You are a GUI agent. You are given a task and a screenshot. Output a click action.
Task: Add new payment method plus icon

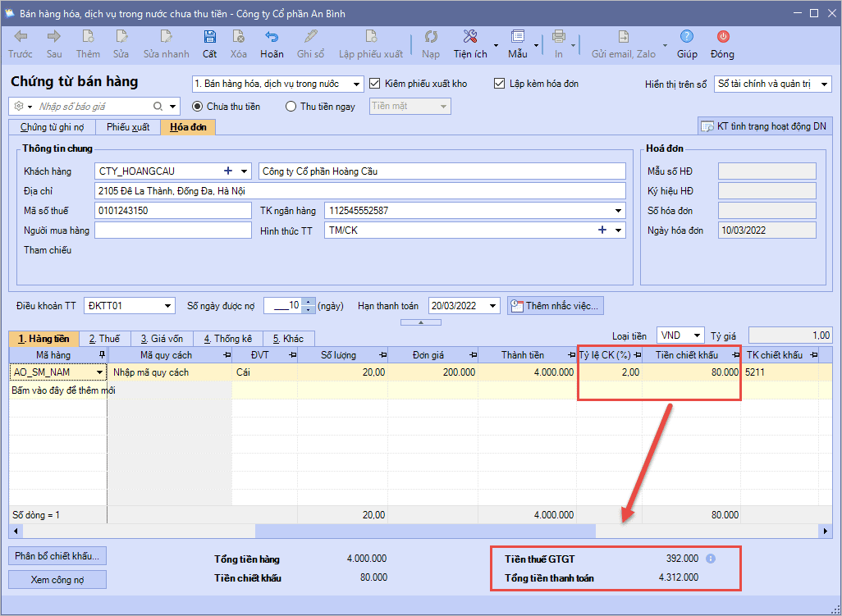(x=602, y=230)
